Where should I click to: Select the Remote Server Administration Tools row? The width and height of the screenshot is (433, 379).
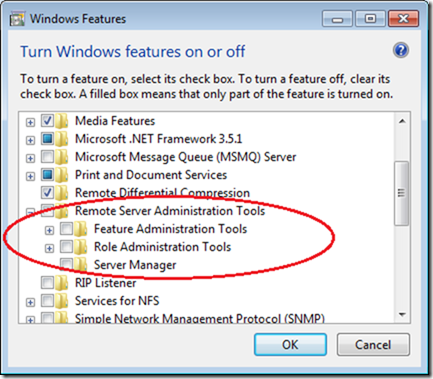[170, 211]
